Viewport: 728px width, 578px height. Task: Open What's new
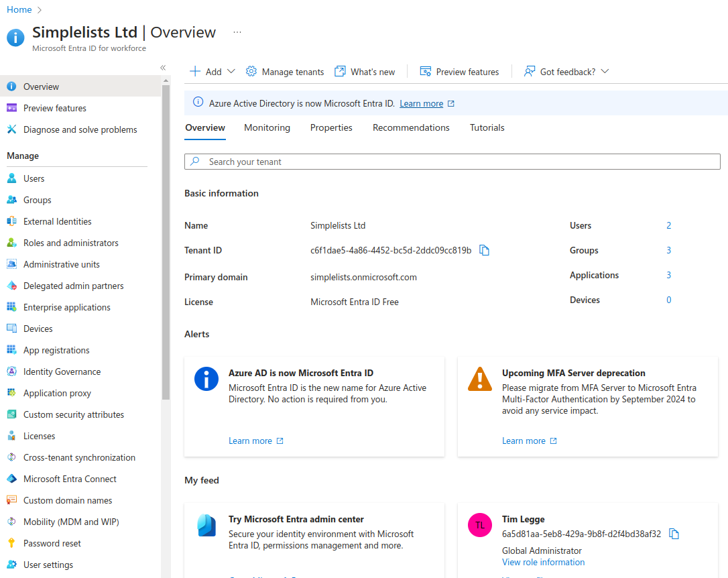click(365, 72)
